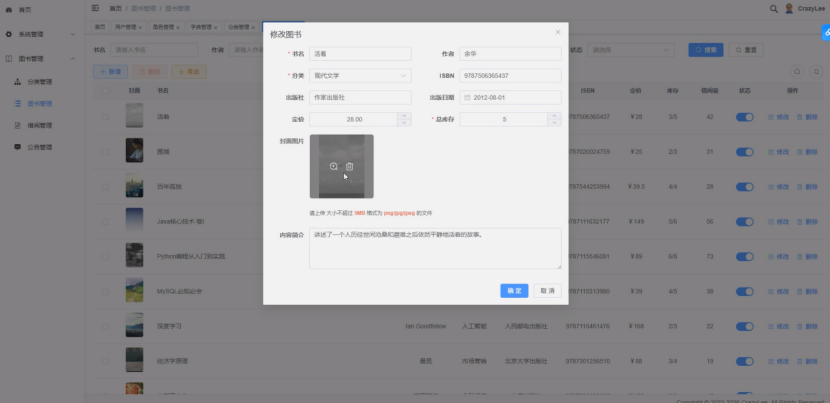This screenshot has width=830, height=403.
Task: Open the 状态 filter dropdown
Action: click(630, 50)
